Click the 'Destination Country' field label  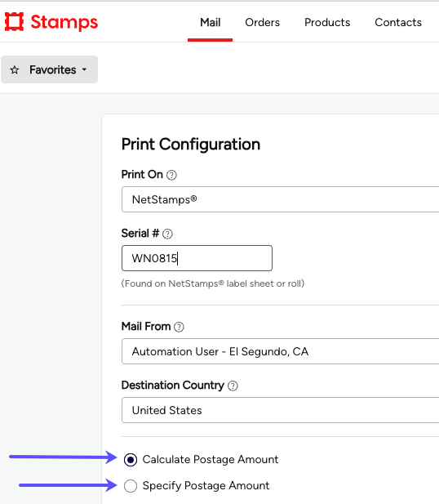[173, 386]
